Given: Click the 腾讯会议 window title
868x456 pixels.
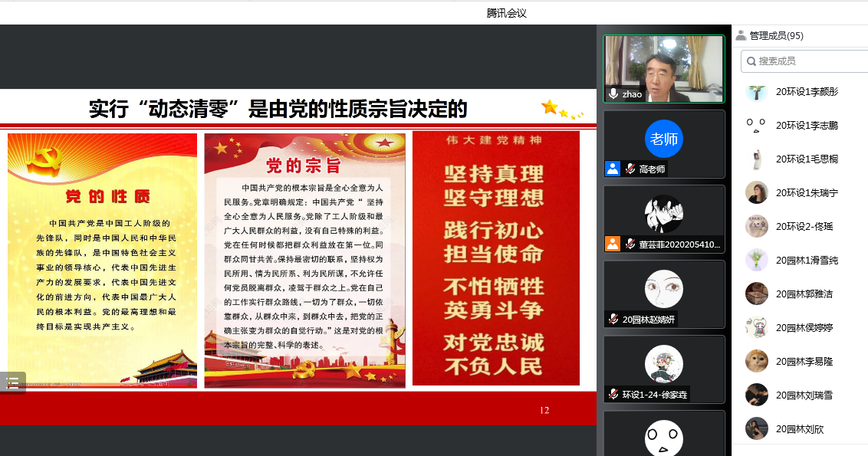Looking at the screenshot, I should click(x=507, y=12).
